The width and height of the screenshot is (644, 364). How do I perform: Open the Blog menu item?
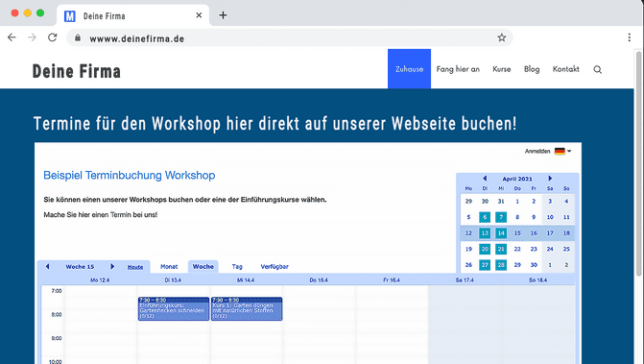point(532,69)
